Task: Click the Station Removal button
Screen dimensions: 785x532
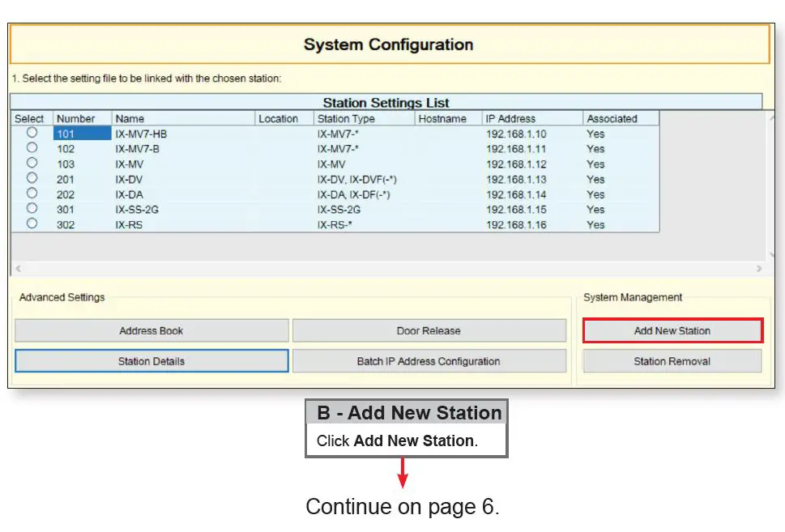Action: pyautogui.click(x=672, y=361)
